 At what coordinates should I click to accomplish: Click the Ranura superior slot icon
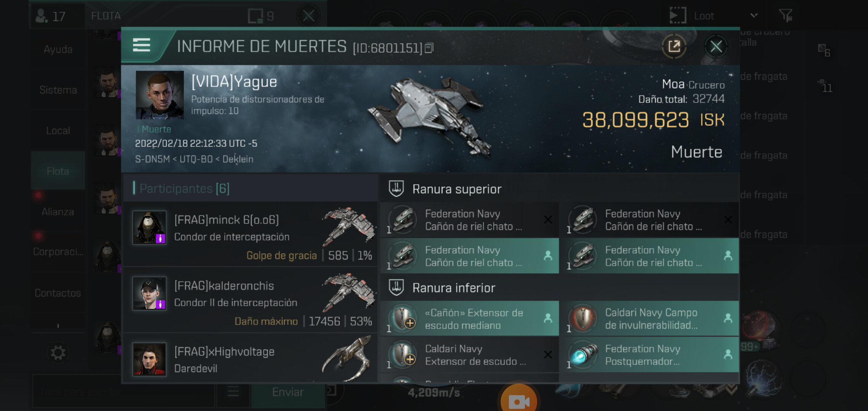click(396, 189)
